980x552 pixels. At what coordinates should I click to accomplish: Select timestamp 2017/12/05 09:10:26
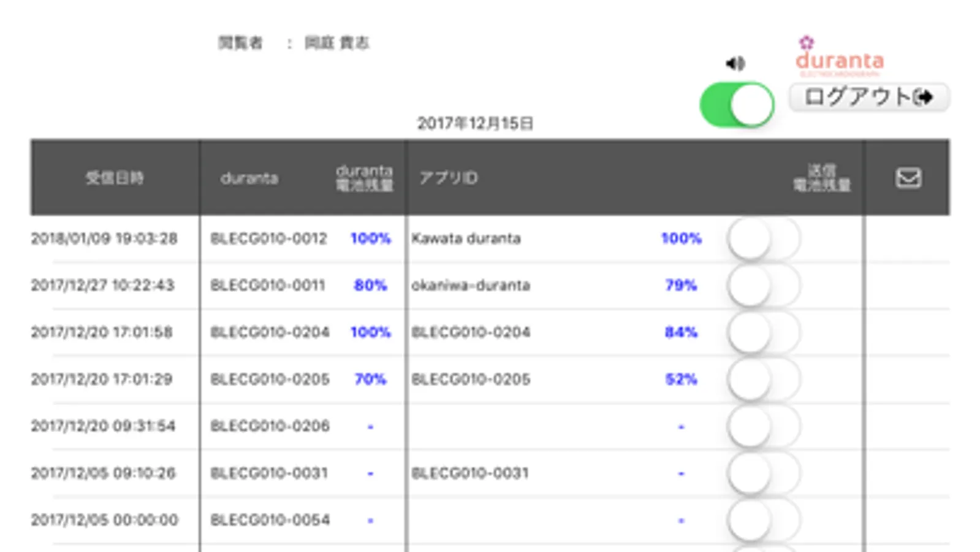(x=103, y=473)
